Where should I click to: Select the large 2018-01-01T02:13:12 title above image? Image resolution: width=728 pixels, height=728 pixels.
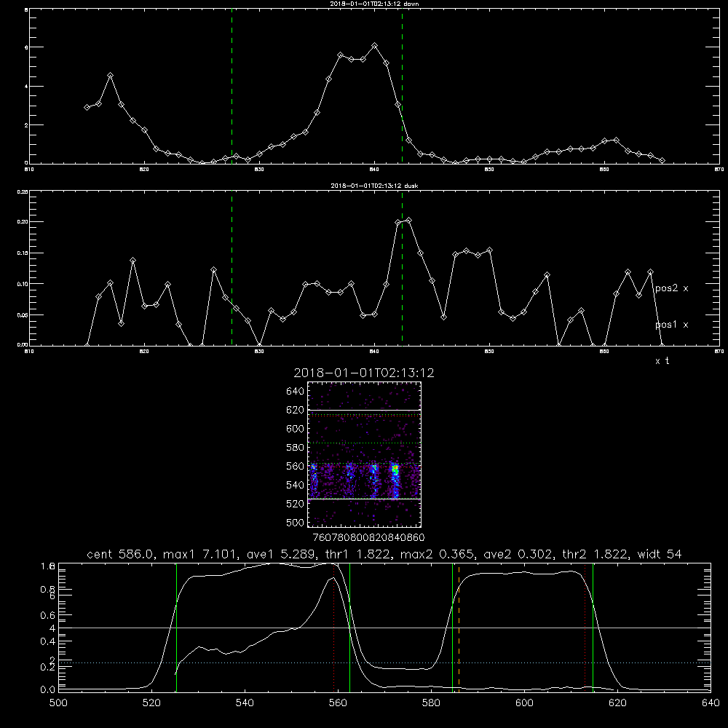[364, 373]
